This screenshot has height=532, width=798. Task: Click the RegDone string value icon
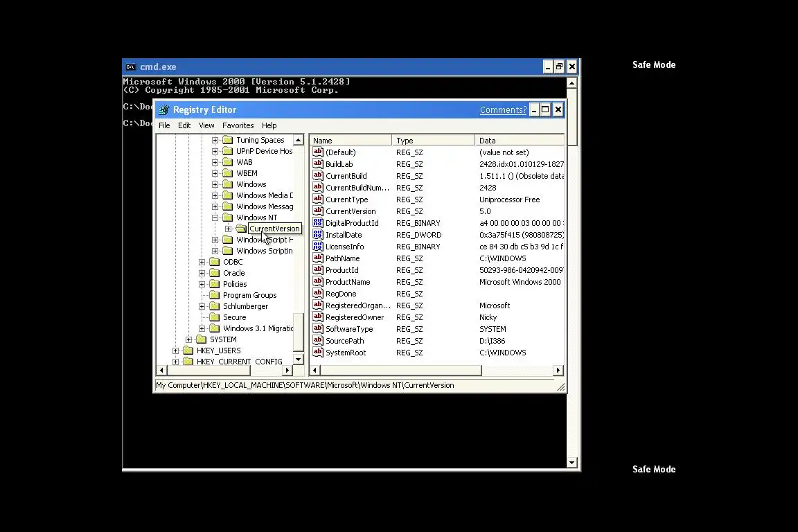[318, 293]
